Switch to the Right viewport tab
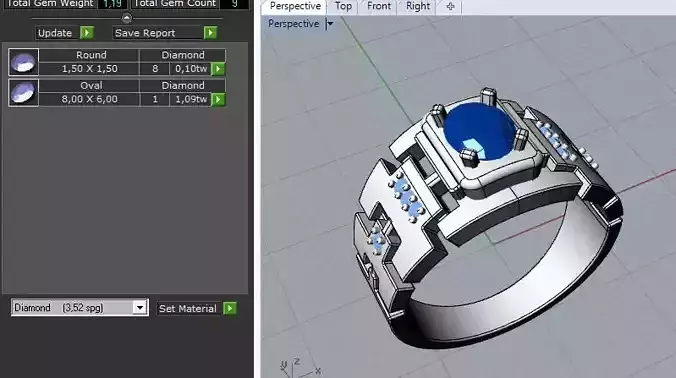Viewport: 676px width, 378px height. 418,6
